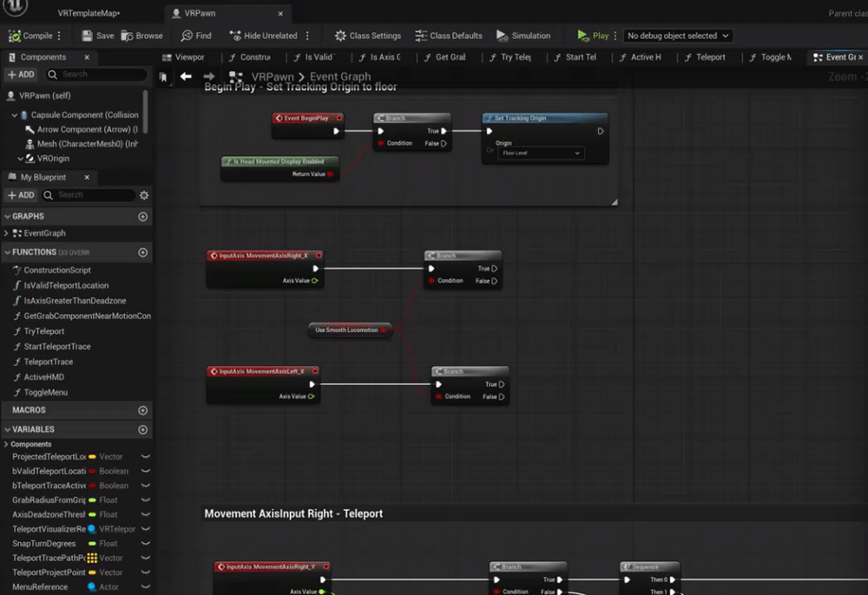This screenshot has width=868, height=595.
Task: Toggle visibility of bValidTeleportLocation variable
Action: (x=146, y=471)
